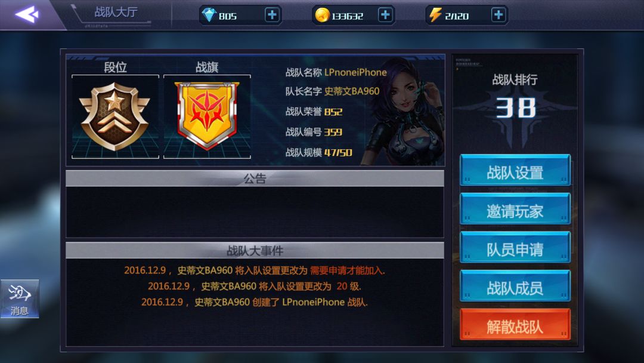Viewport: 644px width, 363px height.
Task: Click the 战队排行 ranking number 38
Action: (515, 107)
